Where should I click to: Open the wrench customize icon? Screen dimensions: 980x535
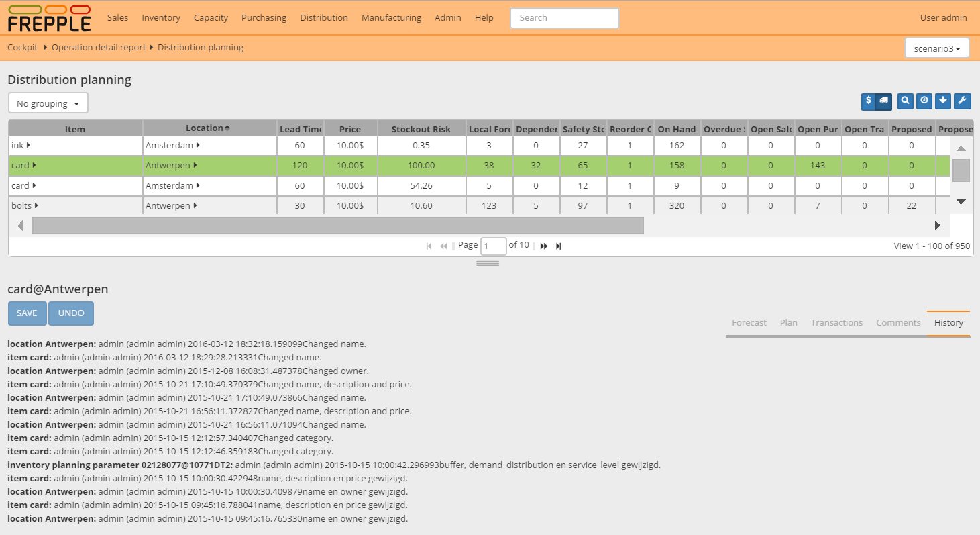coord(962,101)
